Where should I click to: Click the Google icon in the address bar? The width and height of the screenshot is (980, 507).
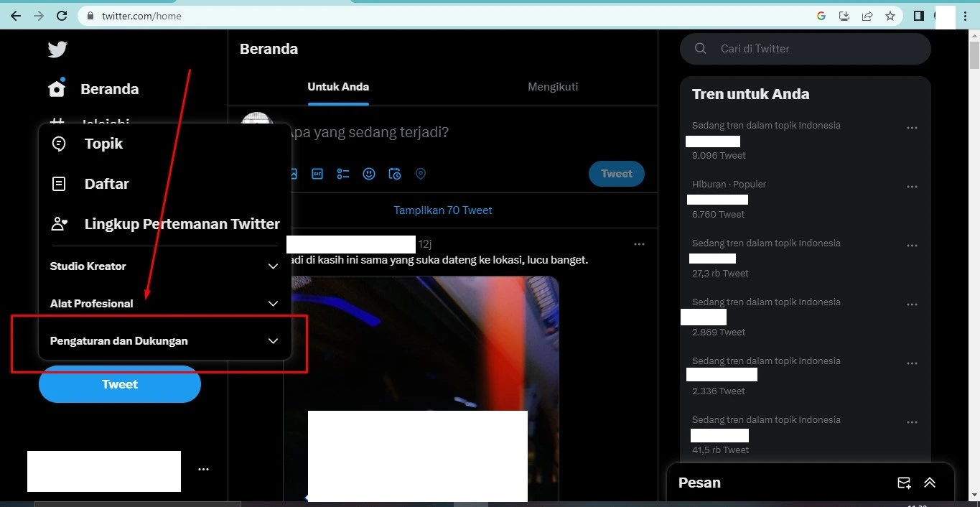click(x=821, y=16)
